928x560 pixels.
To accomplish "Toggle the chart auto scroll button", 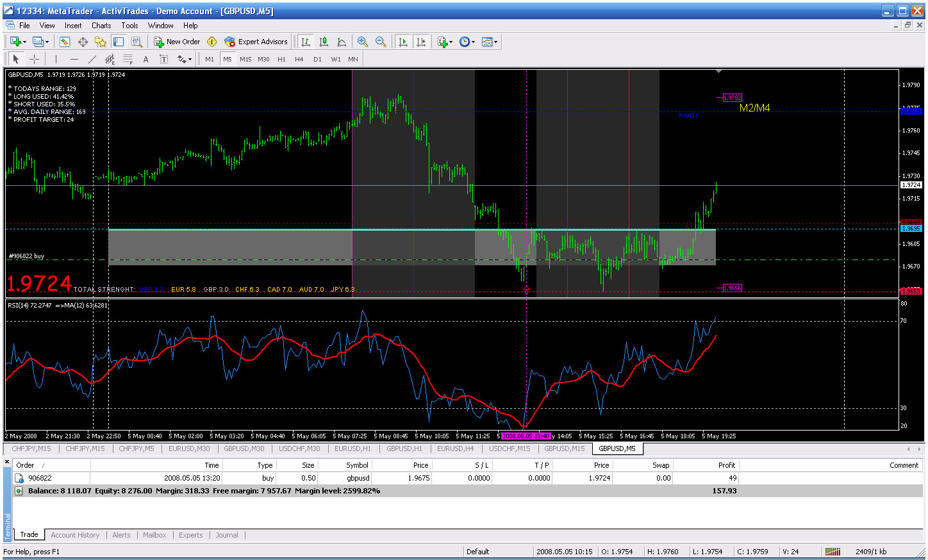I will tap(403, 42).
